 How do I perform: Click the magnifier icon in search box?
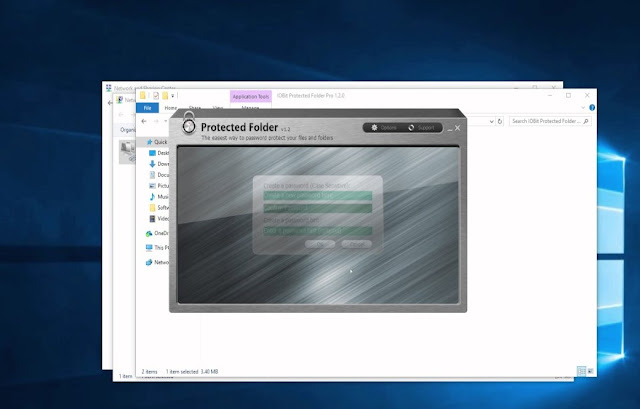pos(586,121)
